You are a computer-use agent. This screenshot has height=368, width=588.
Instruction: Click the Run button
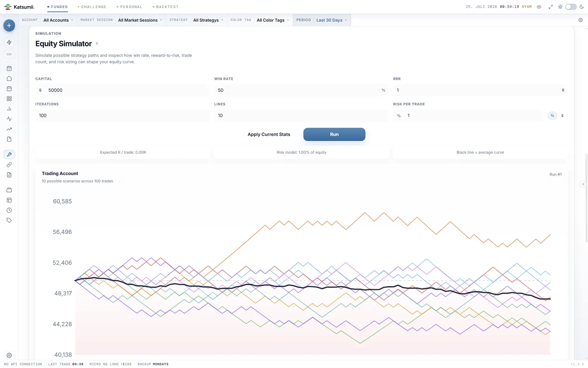[x=334, y=134]
